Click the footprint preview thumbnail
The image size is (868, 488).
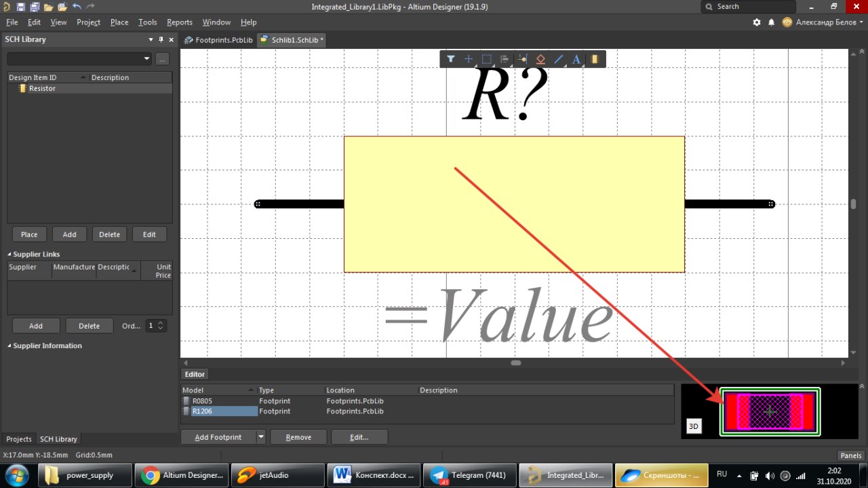(x=770, y=412)
